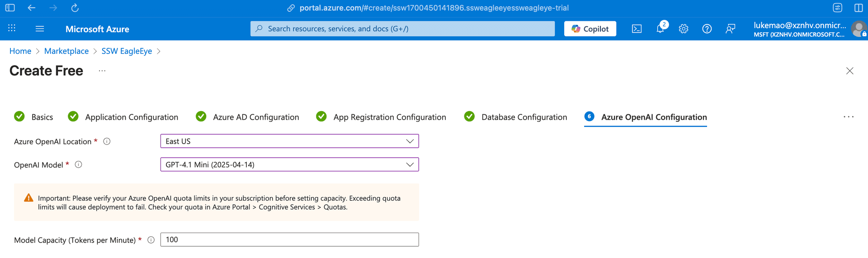Image resolution: width=868 pixels, height=258 pixels.
Task: Click the browser forward arrow
Action: coord(53,8)
